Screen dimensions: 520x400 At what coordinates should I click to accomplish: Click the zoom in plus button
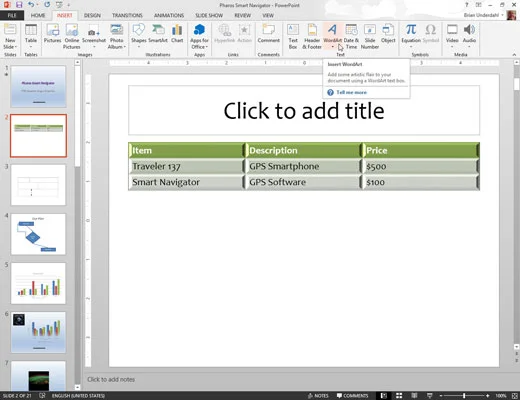coord(488,396)
